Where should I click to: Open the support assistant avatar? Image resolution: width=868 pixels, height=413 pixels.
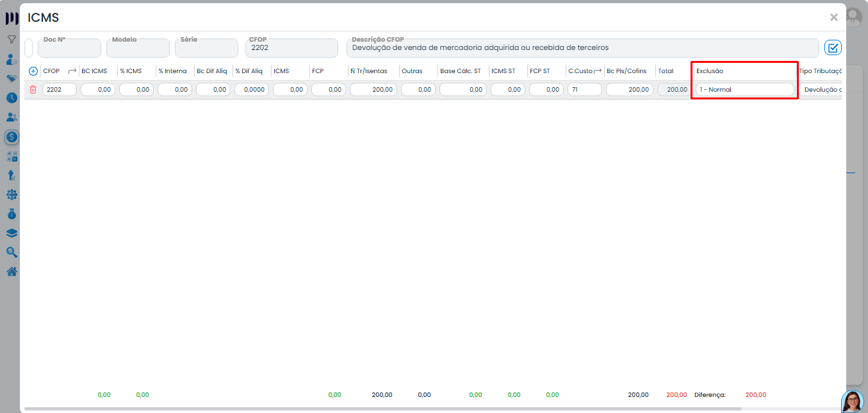point(852,401)
